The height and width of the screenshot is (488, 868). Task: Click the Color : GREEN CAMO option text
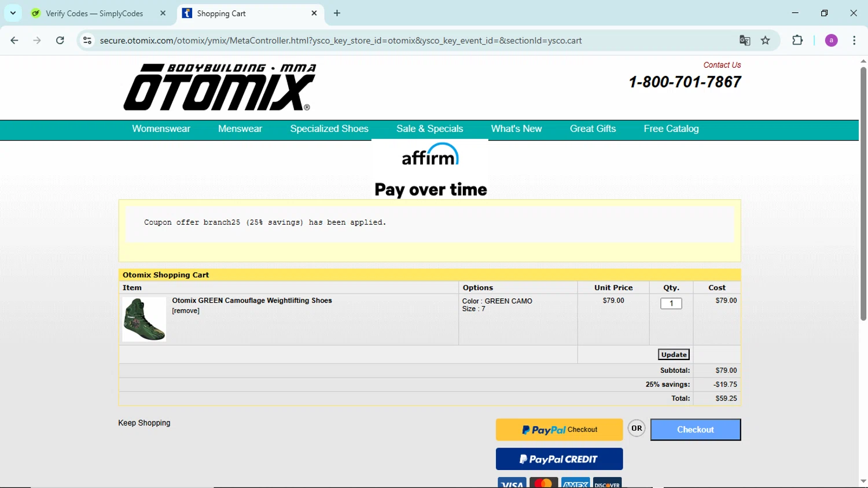[x=497, y=301]
